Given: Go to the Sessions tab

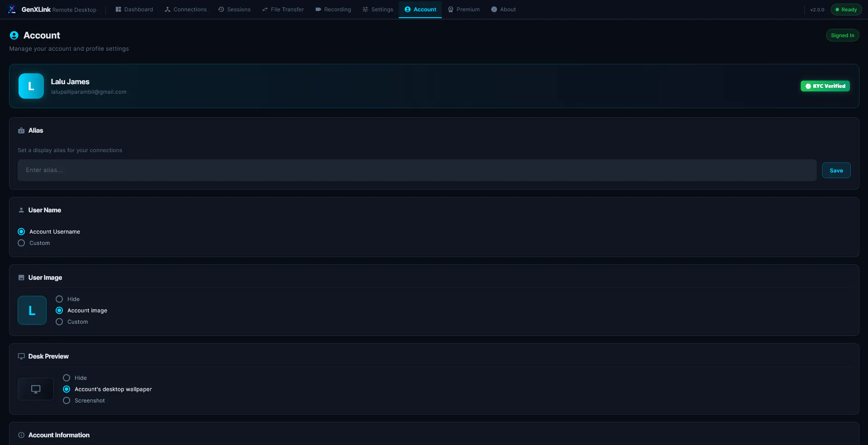Looking at the screenshot, I should [x=234, y=10].
